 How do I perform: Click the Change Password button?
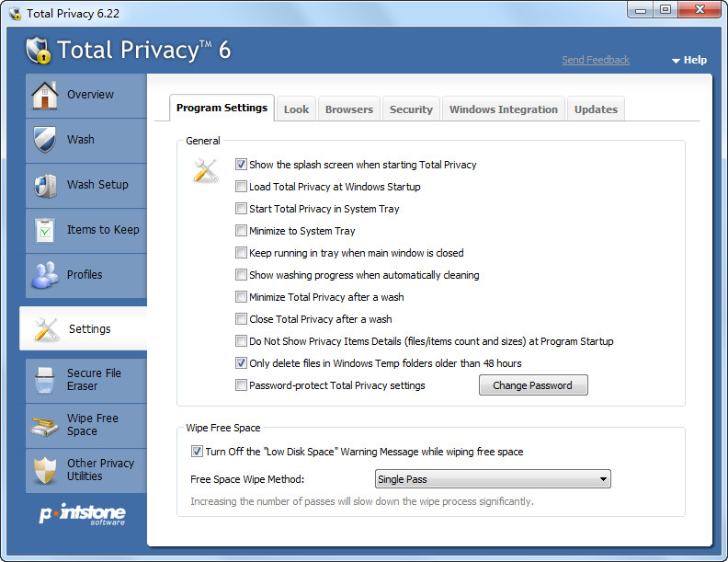click(x=533, y=385)
